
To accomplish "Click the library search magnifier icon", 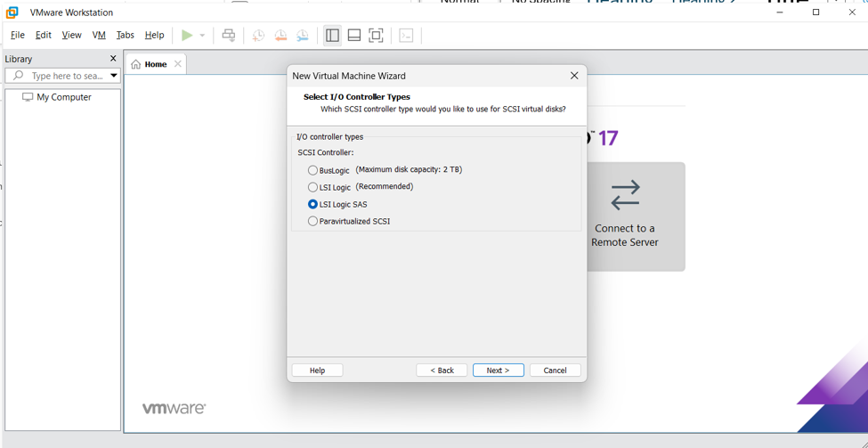I will pyautogui.click(x=19, y=76).
